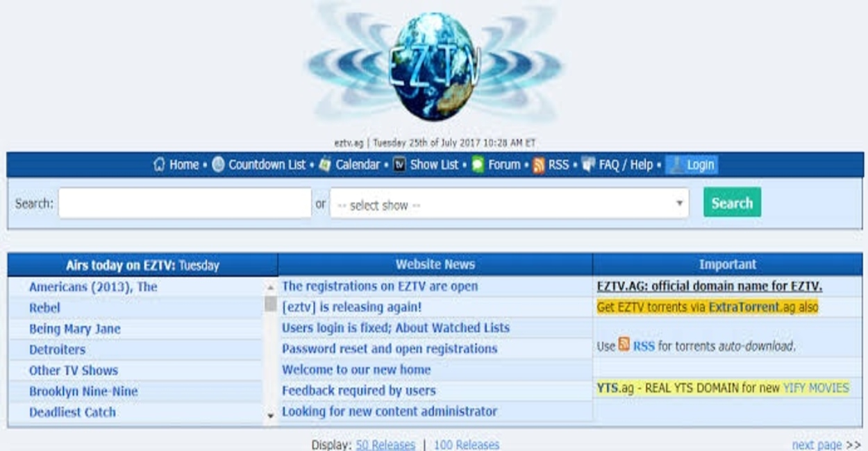Screen dimensions: 868x451
Task: Click the Home house icon
Action: [x=159, y=164]
